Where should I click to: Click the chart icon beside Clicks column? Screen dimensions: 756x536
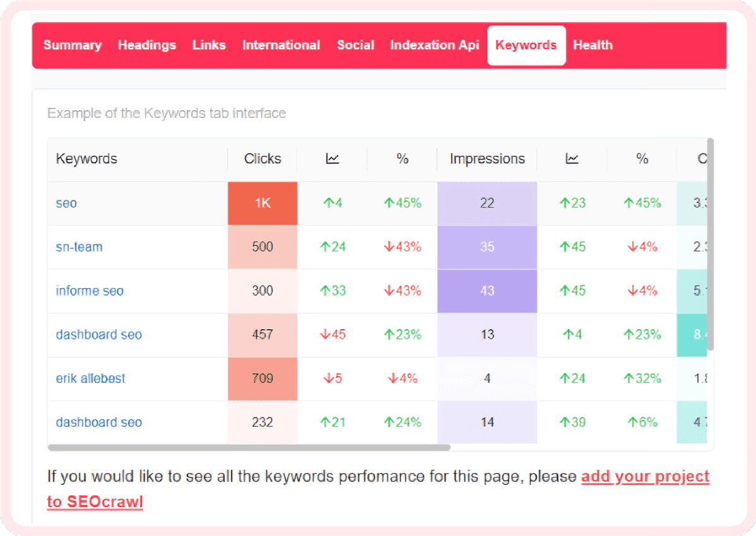click(x=332, y=159)
